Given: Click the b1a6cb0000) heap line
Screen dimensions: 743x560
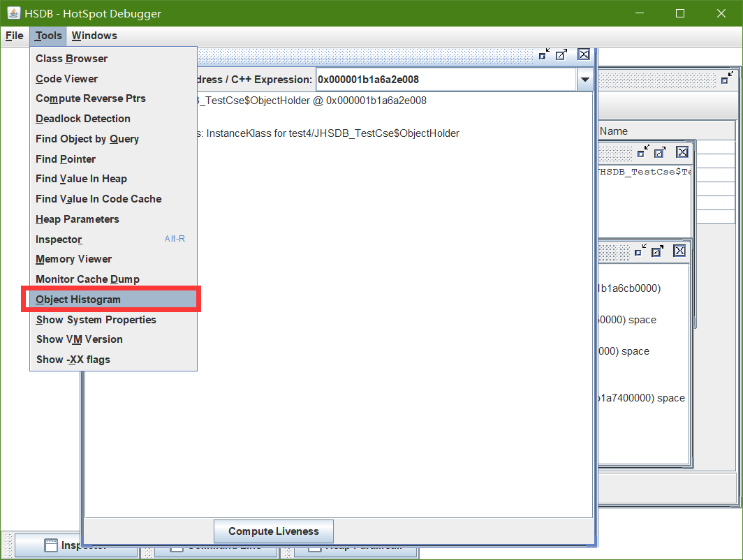Looking at the screenshot, I should coord(630,288).
